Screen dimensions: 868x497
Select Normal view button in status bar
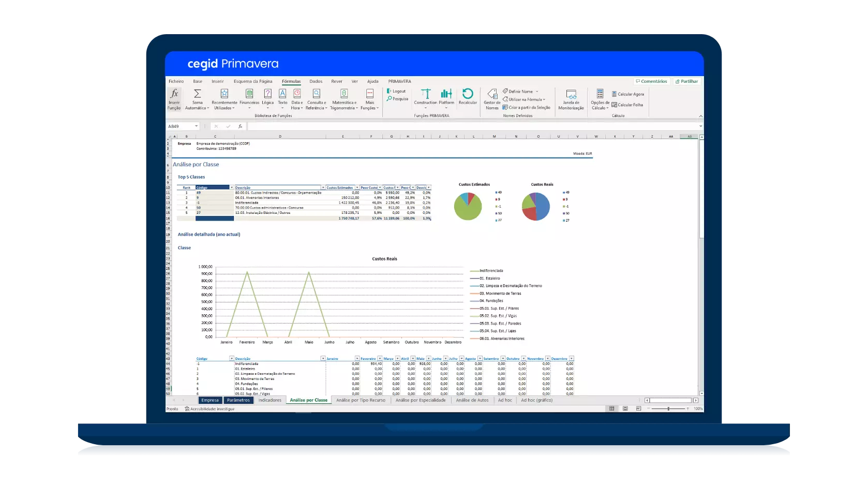(611, 408)
